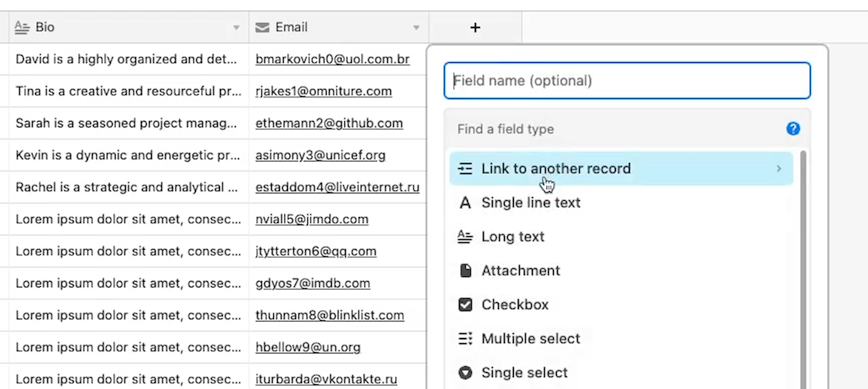The image size is (868, 389).
Task: Select the Bio cell starting with David
Action: tap(128, 59)
